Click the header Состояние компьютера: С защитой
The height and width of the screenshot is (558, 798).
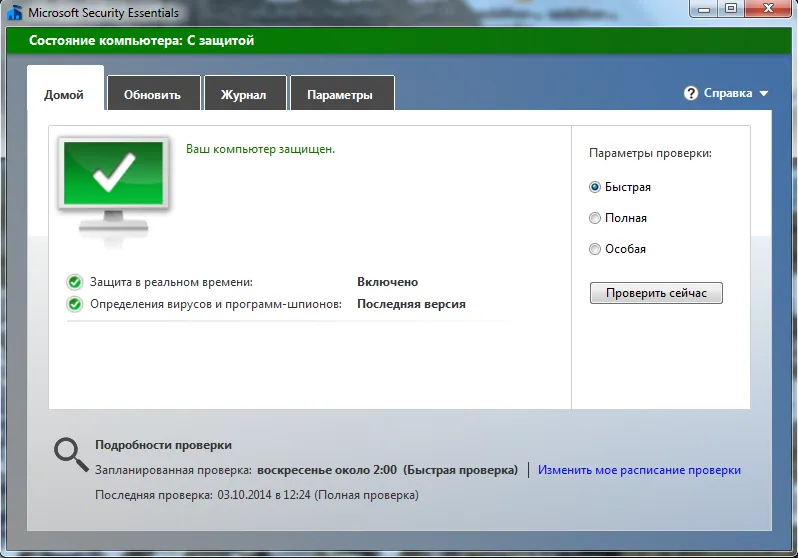pos(141,41)
